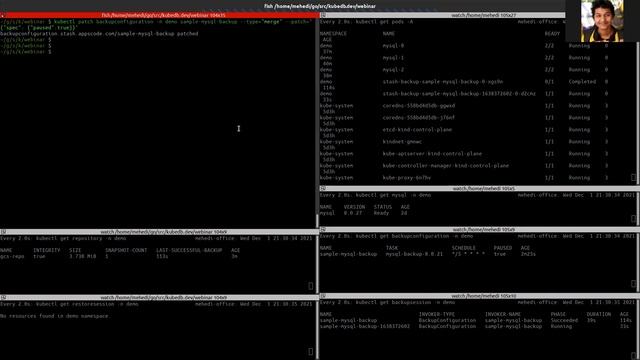640x360 pixels.
Task: Click the DURATION column header
Action: pyautogui.click(x=599, y=314)
